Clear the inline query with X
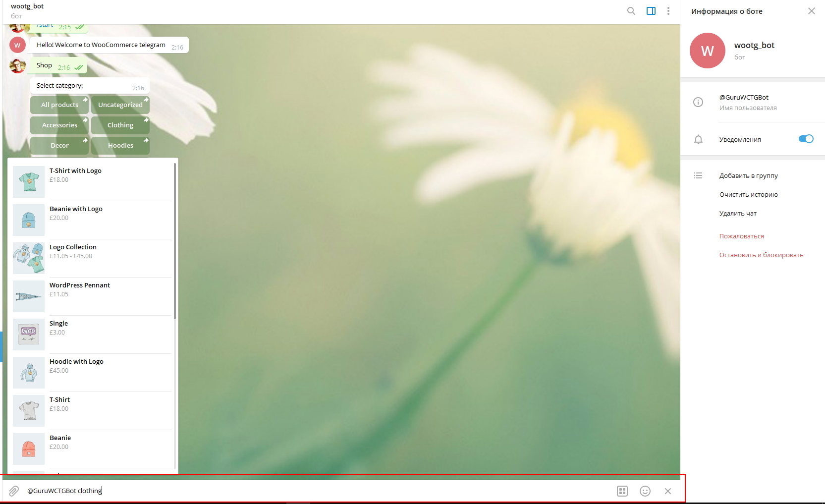Viewport: 825px width, 504px height. (668, 491)
